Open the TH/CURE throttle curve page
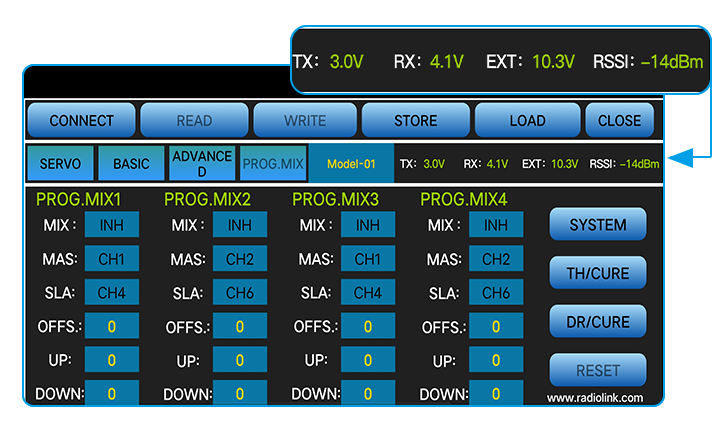Screen dimensions: 726x425 [598, 272]
